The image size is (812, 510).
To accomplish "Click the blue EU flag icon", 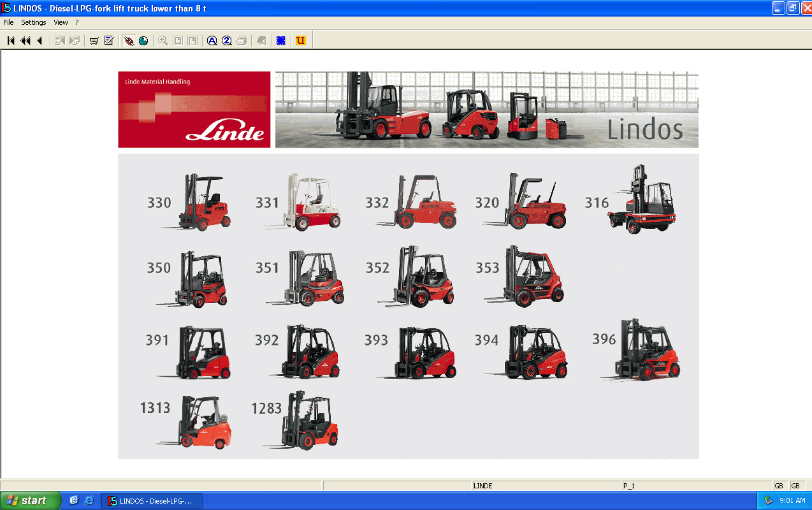I will [280, 41].
